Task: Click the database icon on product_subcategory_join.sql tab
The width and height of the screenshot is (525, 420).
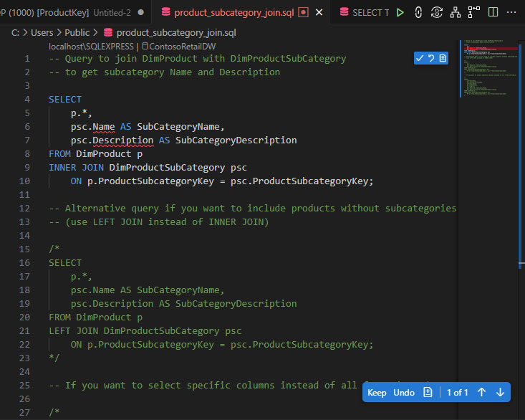Action: coord(165,12)
